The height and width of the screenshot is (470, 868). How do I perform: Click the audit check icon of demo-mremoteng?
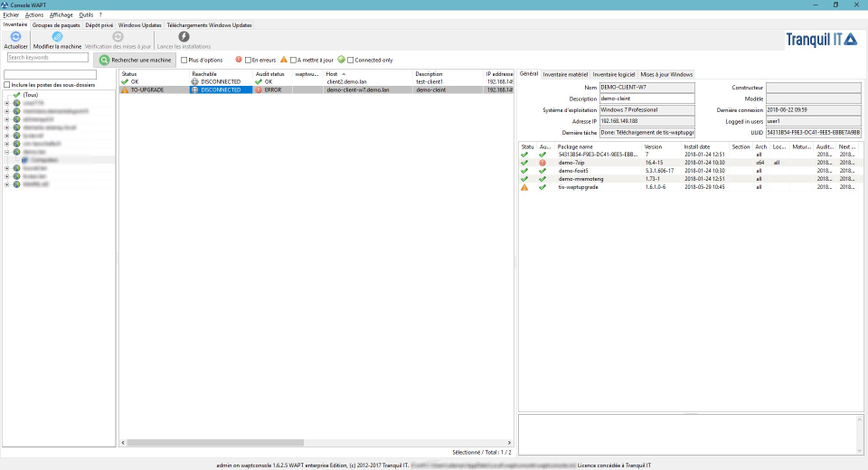coord(542,179)
